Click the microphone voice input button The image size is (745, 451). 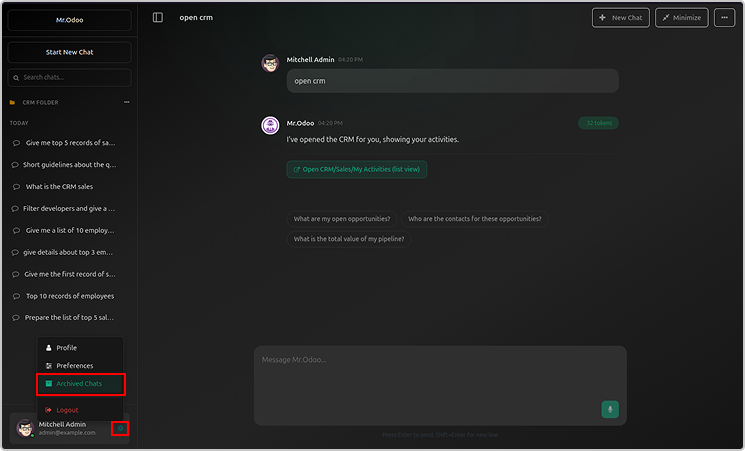tap(610, 409)
